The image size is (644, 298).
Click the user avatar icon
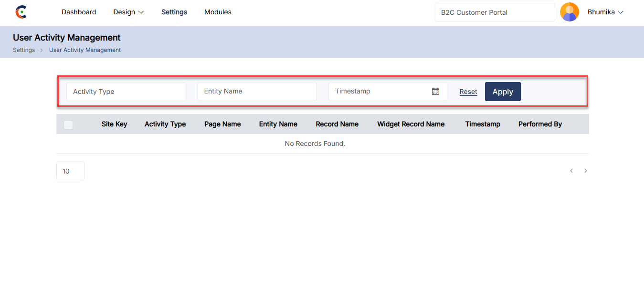(569, 12)
